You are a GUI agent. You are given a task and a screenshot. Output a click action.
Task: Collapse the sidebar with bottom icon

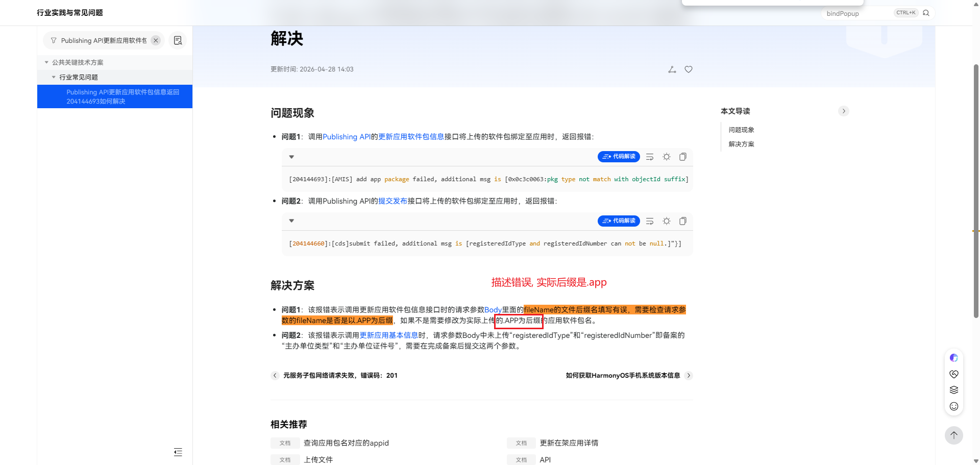178,452
